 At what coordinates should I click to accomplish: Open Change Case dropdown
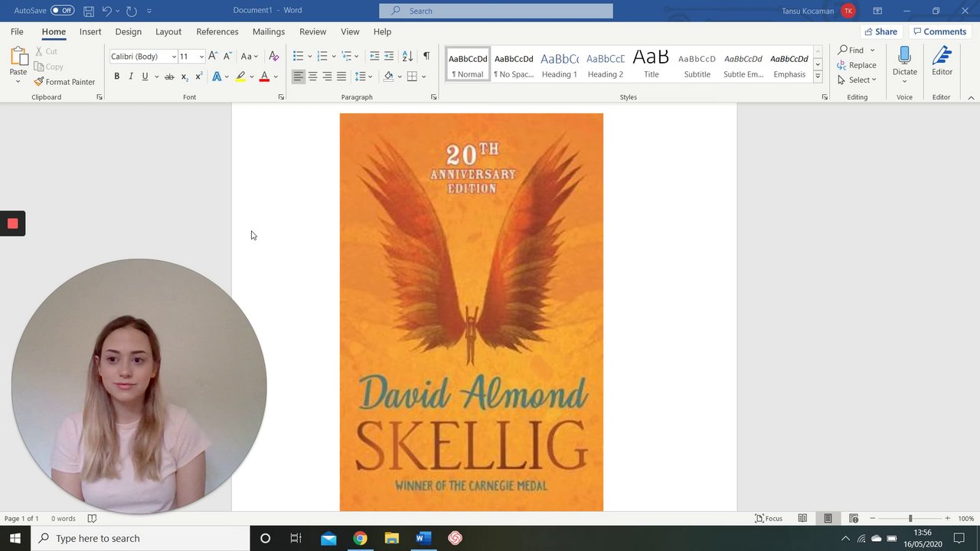tap(250, 56)
